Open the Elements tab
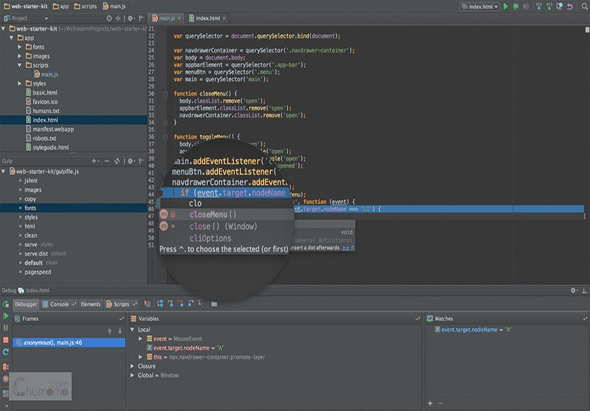Screen dimensions: 590x411 [x=91, y=304]
